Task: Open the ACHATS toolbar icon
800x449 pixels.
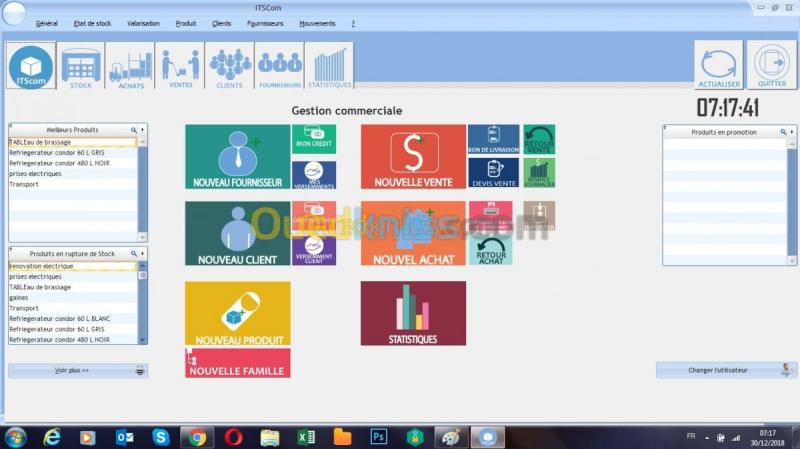Action: coord(131,66)
